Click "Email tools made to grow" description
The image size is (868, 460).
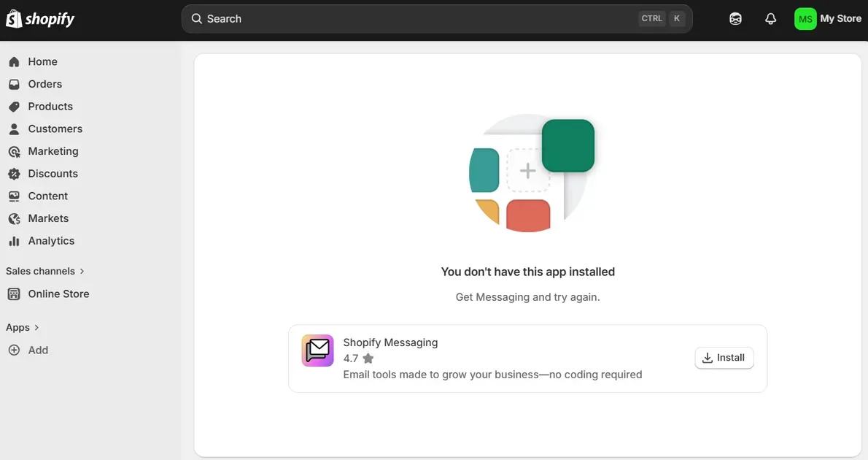tap(492, 375)
